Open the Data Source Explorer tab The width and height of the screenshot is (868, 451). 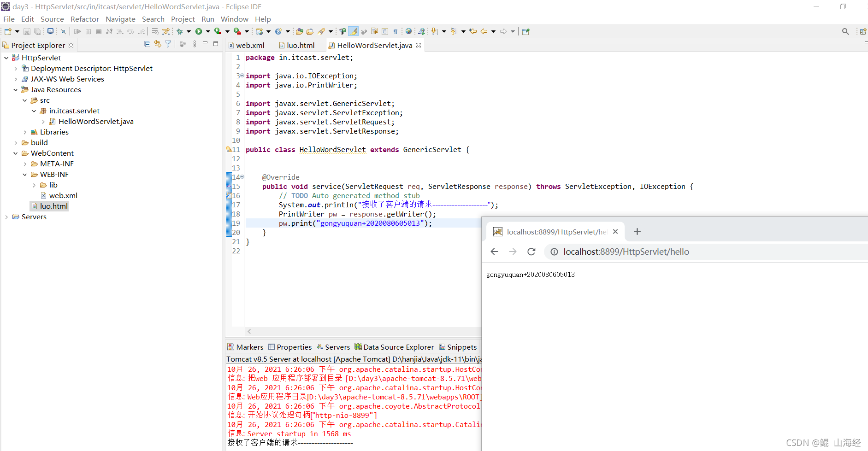pyautogui.click(x=394, y=347)
